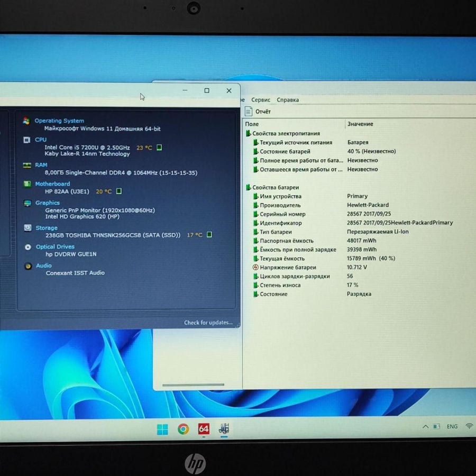Open the Motherboard section link
This screenshot has width=476, height=476.
(52, 184)
